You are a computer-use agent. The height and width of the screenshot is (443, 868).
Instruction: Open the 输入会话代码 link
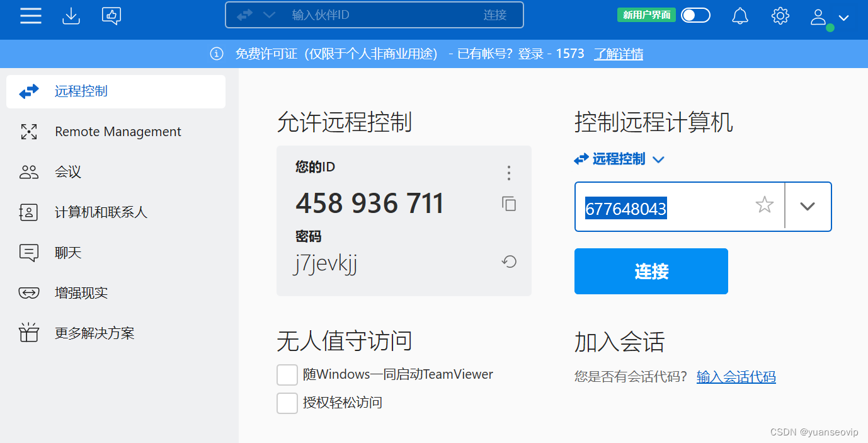(736, 377)
